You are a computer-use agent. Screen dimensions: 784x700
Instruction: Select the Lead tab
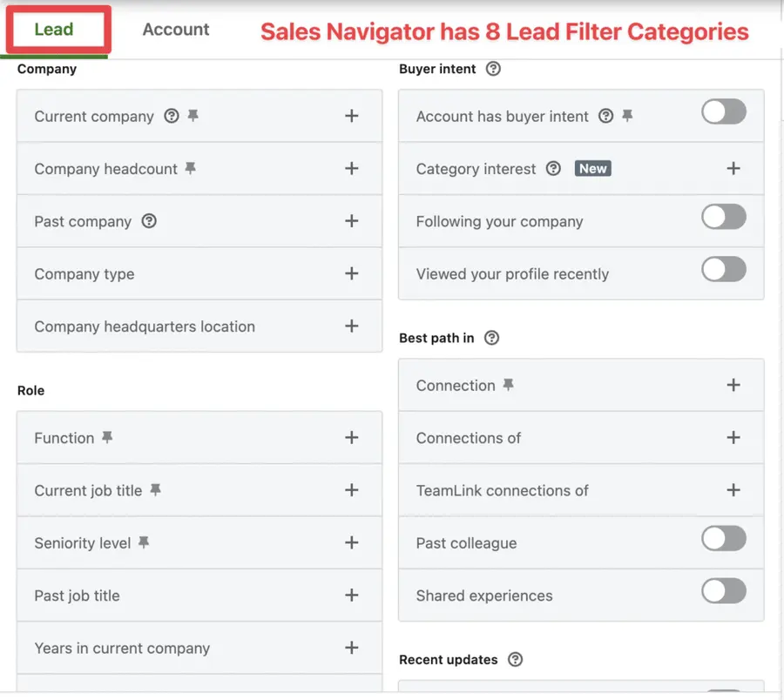pyautogui.click(x=56, y=29)
